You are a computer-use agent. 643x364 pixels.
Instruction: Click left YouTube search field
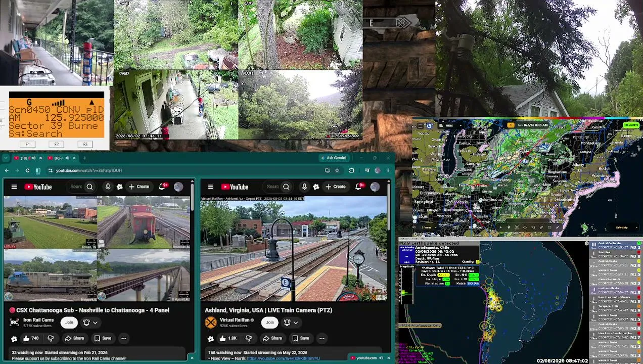click(x=76, y=187)
